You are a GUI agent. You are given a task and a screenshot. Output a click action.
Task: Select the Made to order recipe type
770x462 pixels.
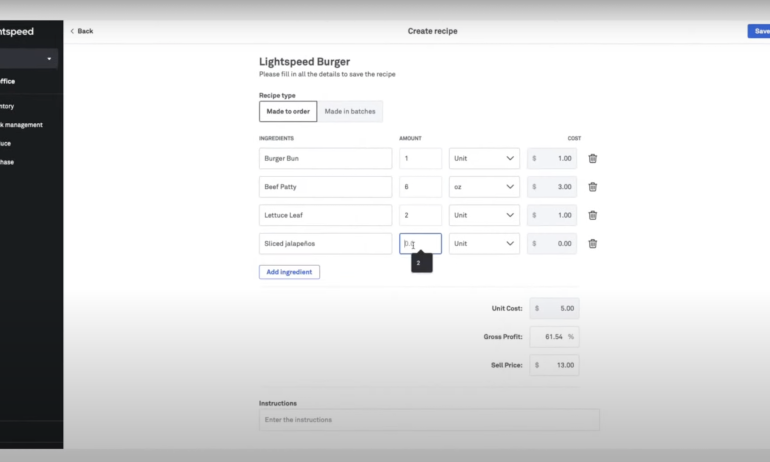pos(288,111)
